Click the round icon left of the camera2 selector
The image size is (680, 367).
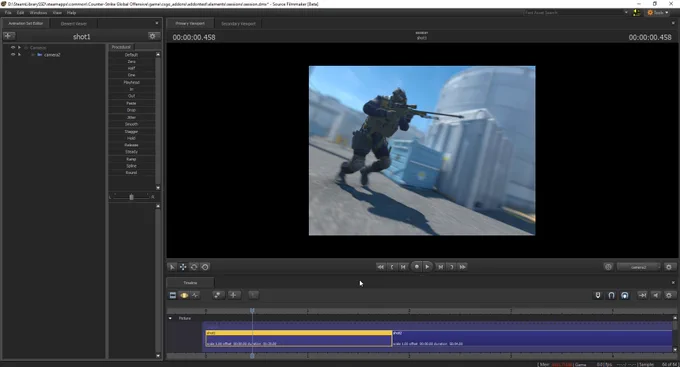tap(608, 267)
